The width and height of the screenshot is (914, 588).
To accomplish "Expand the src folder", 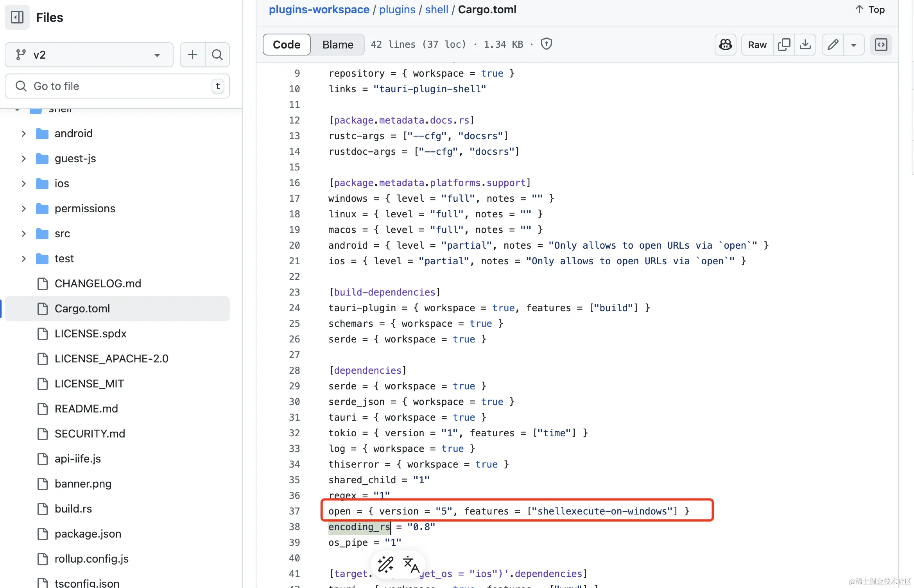I will click(23, 234).
